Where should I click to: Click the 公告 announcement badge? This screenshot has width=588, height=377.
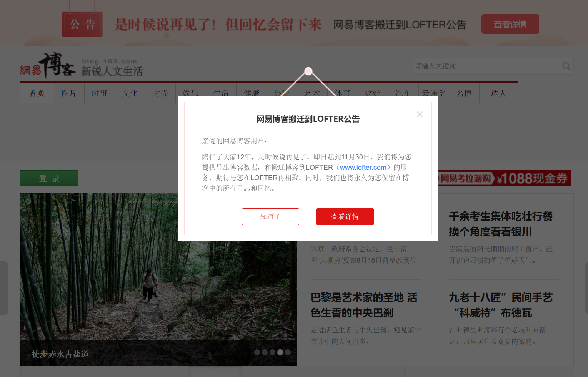[x=82, y=24]
